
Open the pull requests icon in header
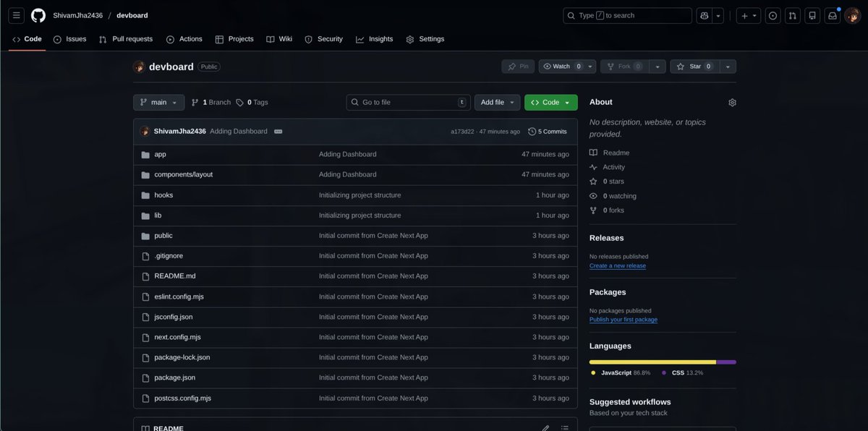[793, 15]
